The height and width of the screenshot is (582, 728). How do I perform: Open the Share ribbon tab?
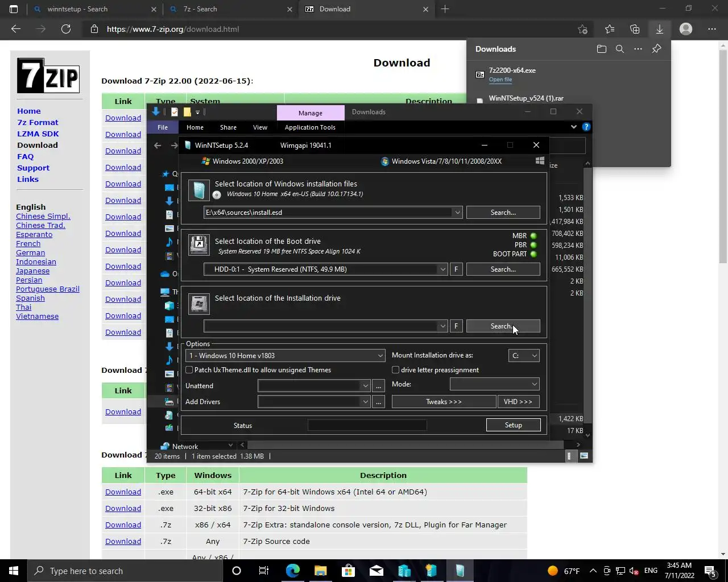[x=228, y=127]
